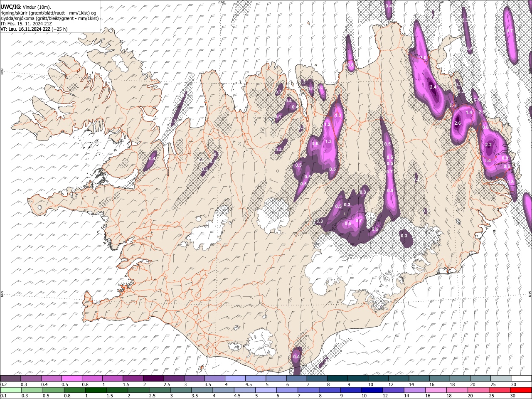Click the 'UWC/IG' title text
Image resolution: width=532 pixels, height=399 pixels.
(10, 7)
